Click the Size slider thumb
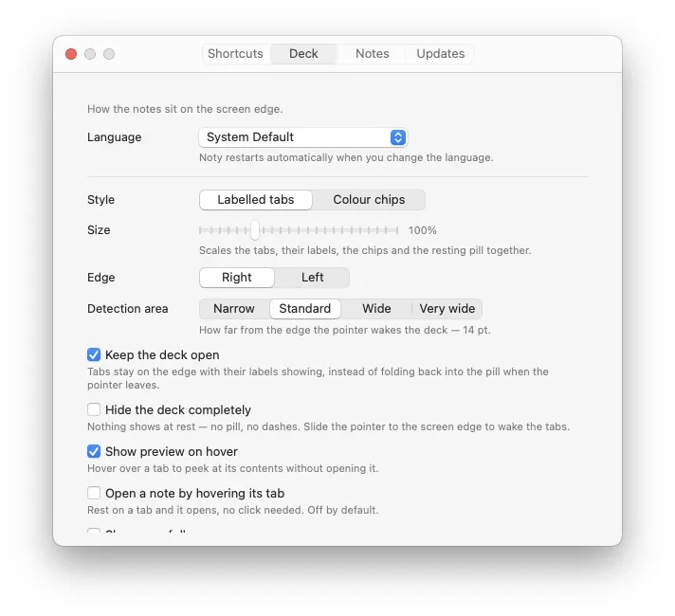This screenshot has width=675, height=616. [x=255, y=230]
